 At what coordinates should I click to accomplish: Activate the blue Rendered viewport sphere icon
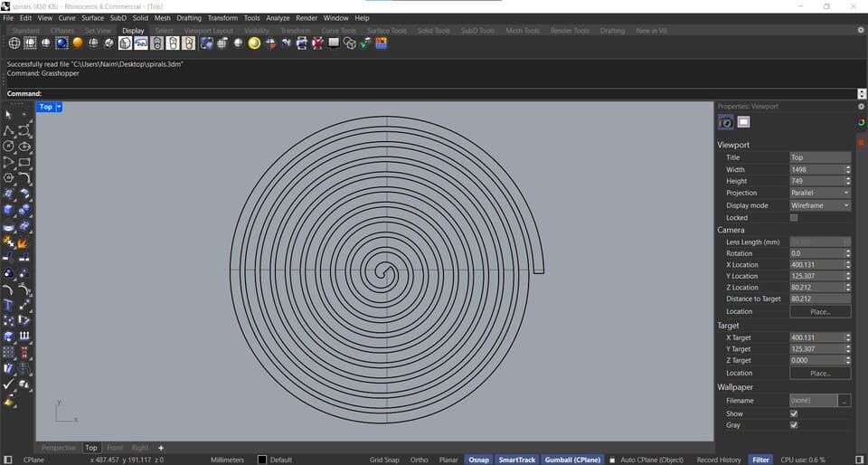61,43
